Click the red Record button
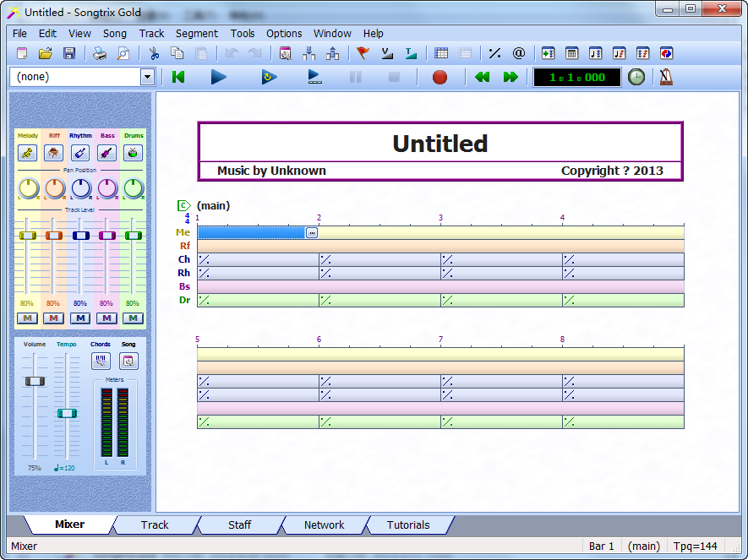 point(440,77)
